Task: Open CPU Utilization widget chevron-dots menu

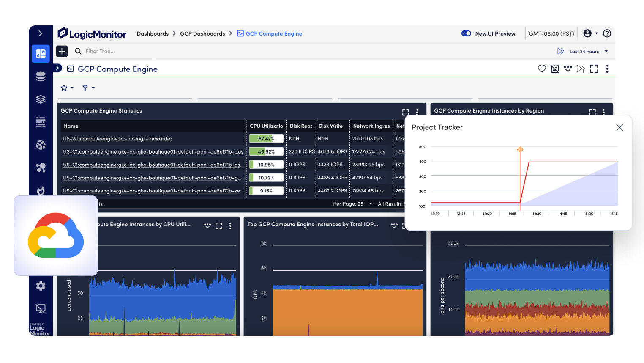Action: pyautogui.click(x=207, y=225)
